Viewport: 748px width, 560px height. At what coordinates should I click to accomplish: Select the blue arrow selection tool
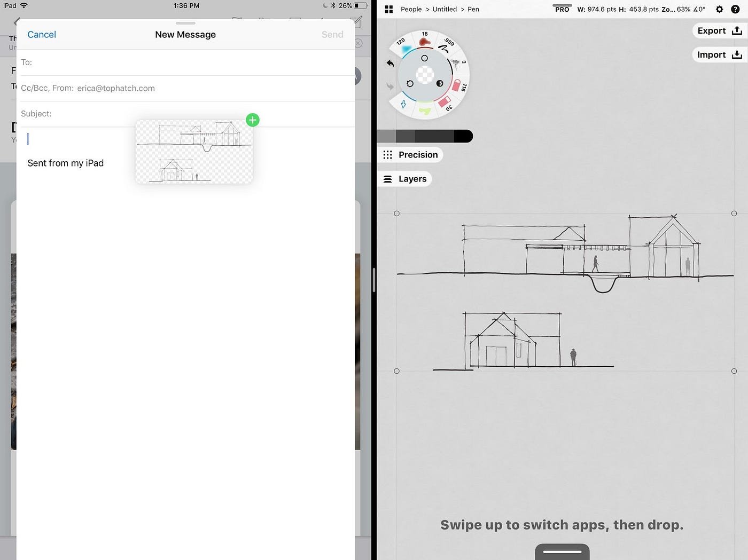[403, 104]
